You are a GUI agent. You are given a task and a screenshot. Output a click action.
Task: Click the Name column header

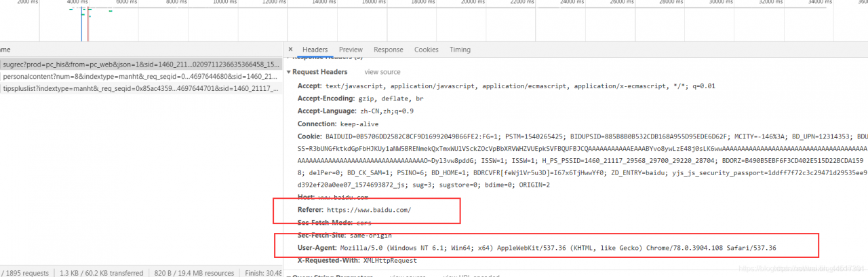5,50
